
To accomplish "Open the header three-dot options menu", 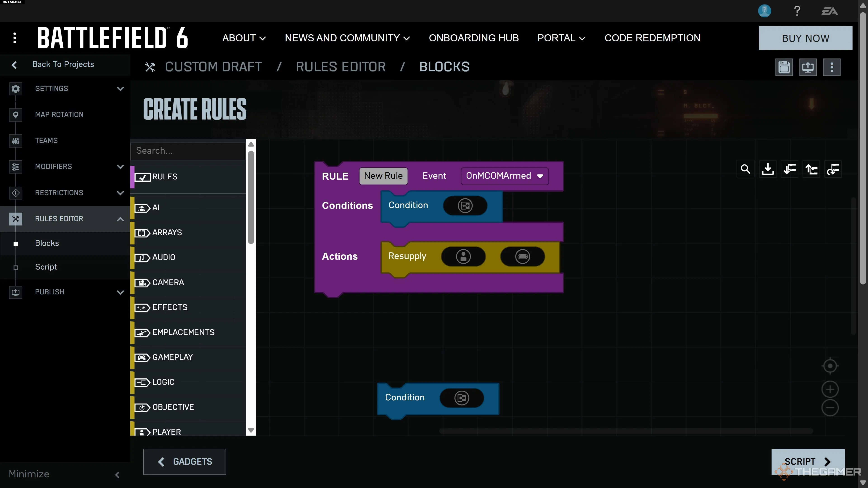I will click(x=832, y=67).
